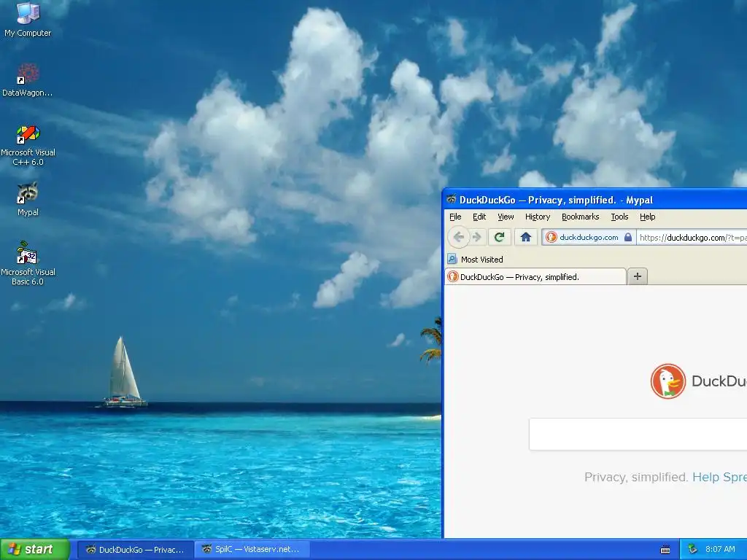
Task: Go to the home page via the house icon
Action: point(525,237)
